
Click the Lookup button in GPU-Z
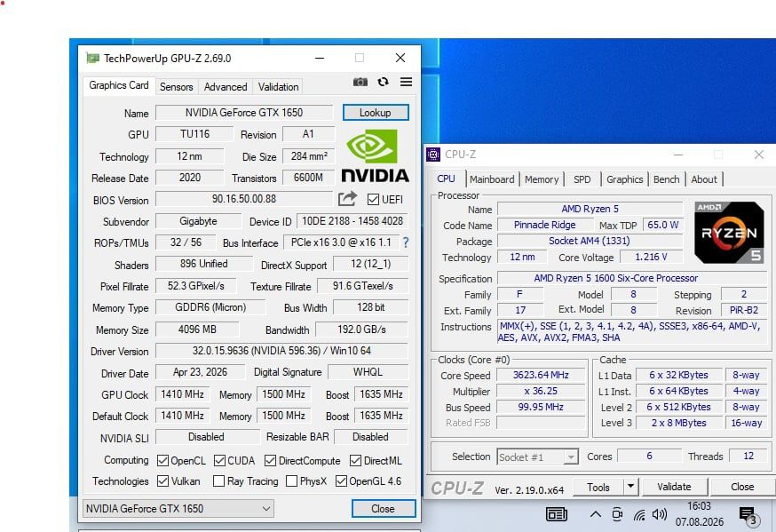(x=376, y=112)
